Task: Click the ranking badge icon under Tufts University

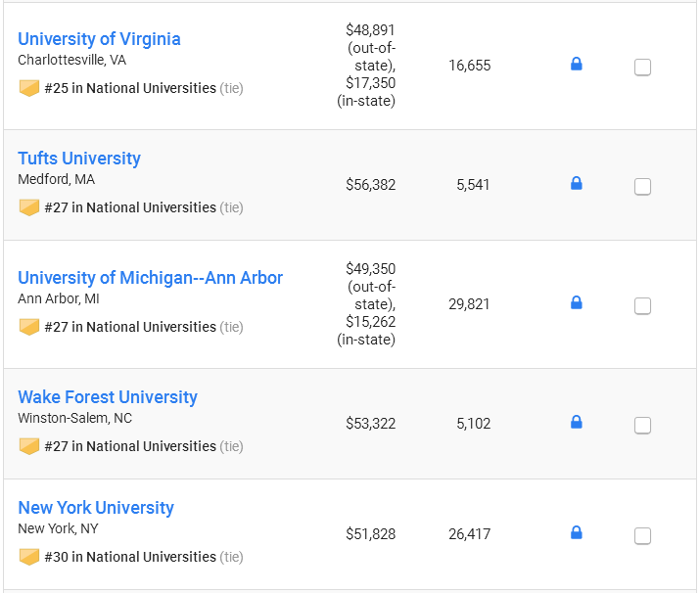Action: pos(29,207)
